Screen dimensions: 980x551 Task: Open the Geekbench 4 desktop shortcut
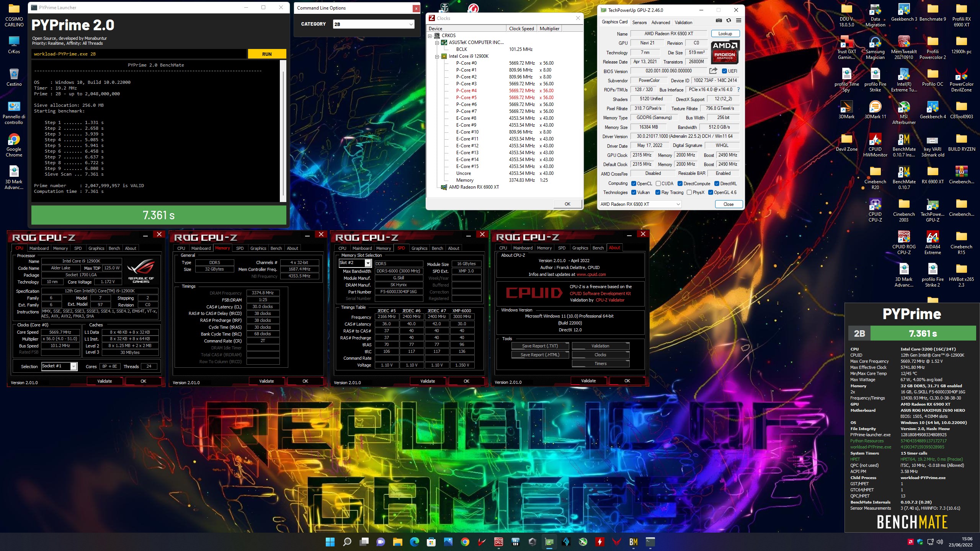click(933, 110)
